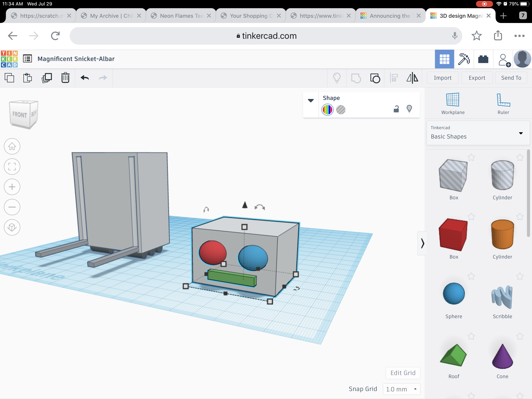Switch to Neon Flames Tee tab
532x399 pixels.
pyautogui.click(x=181, y=16)
